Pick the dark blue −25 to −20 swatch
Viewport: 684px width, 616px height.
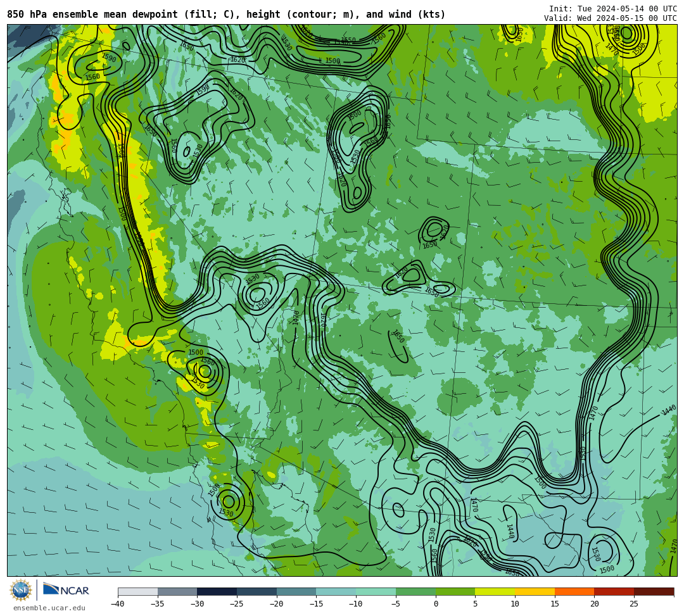pyautogui.click(x=257, y=591)
